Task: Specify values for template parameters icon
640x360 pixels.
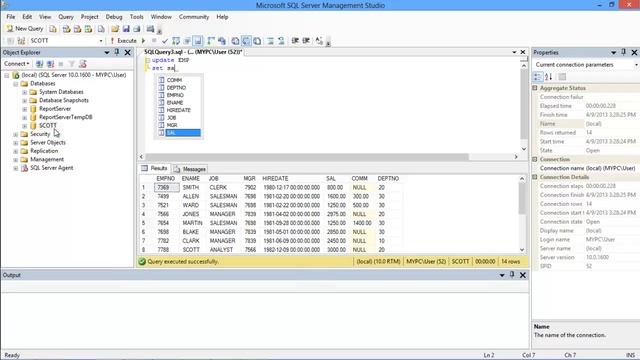Action: coord(319,41)
